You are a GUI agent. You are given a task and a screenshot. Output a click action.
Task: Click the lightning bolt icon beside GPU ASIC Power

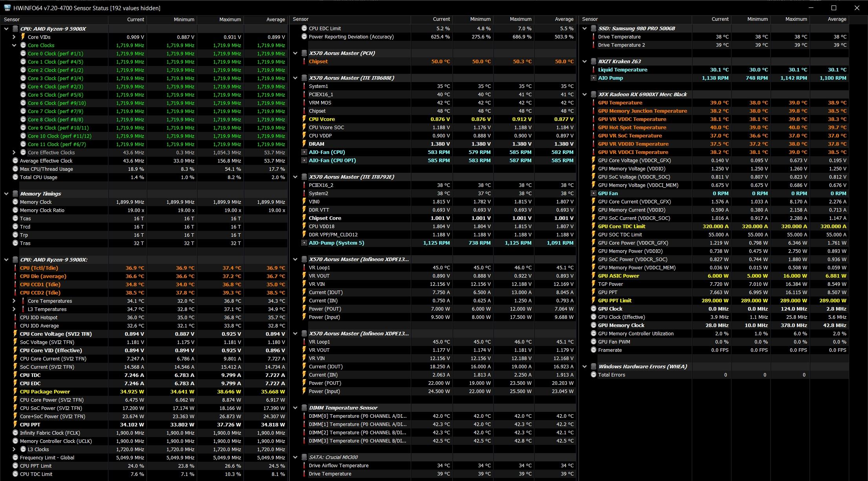coord(593,276)
